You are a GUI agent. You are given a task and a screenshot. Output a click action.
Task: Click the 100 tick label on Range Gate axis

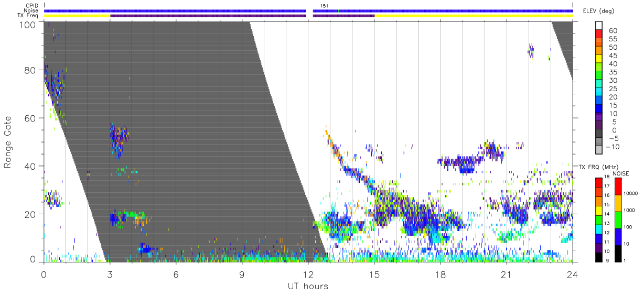click(28, 24)
